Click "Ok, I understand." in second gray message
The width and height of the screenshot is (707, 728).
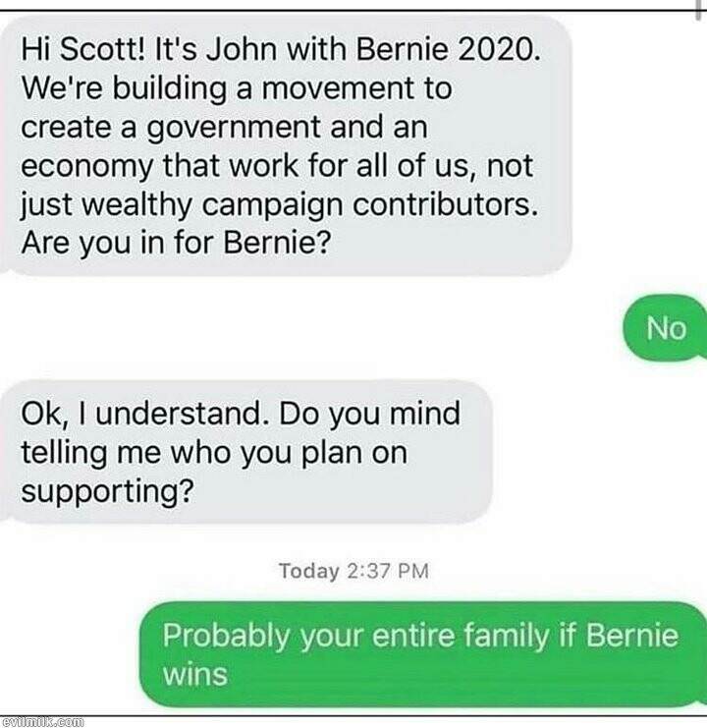point(145,414)
